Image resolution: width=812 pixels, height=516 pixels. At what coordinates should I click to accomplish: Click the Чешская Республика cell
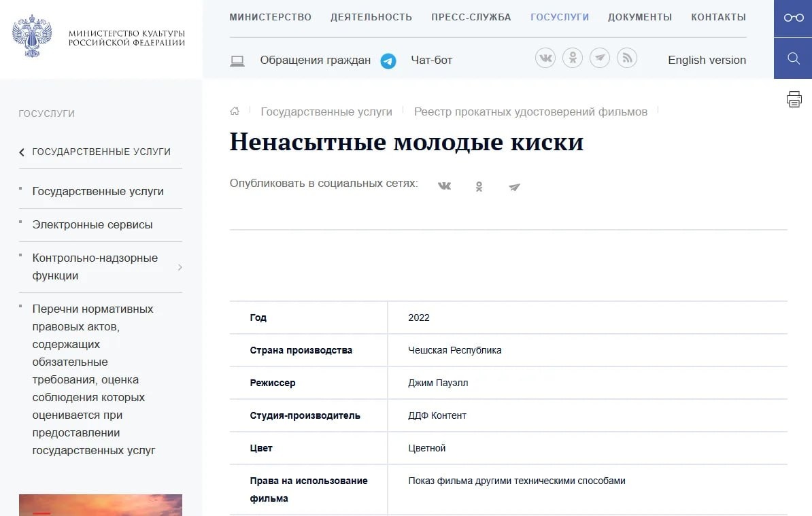455,350
